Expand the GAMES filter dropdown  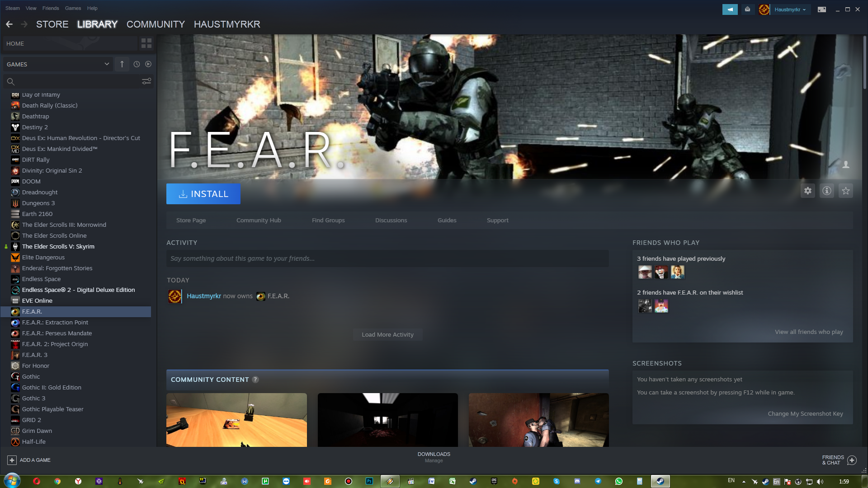tap(107, 64)
